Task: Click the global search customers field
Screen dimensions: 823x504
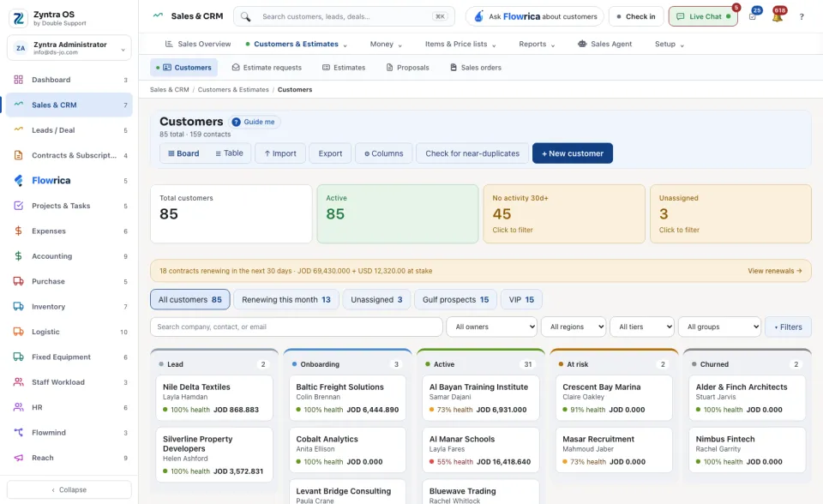Action: click(345, 17)
